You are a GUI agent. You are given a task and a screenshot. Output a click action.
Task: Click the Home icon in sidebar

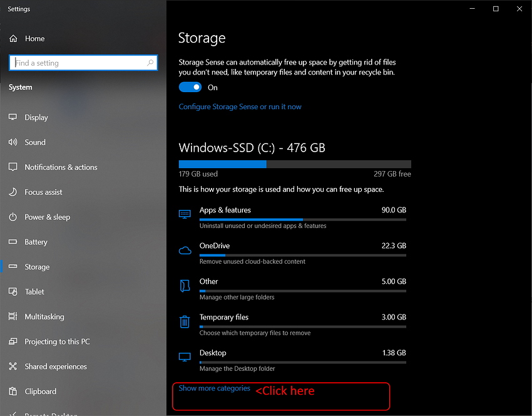pyautogui.click(x=13, y=38)
